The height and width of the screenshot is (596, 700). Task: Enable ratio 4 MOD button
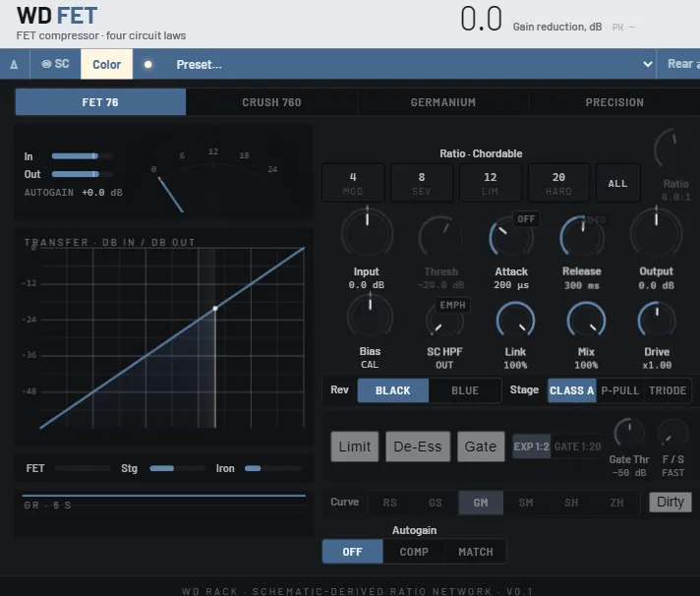(x=353, y=183)
